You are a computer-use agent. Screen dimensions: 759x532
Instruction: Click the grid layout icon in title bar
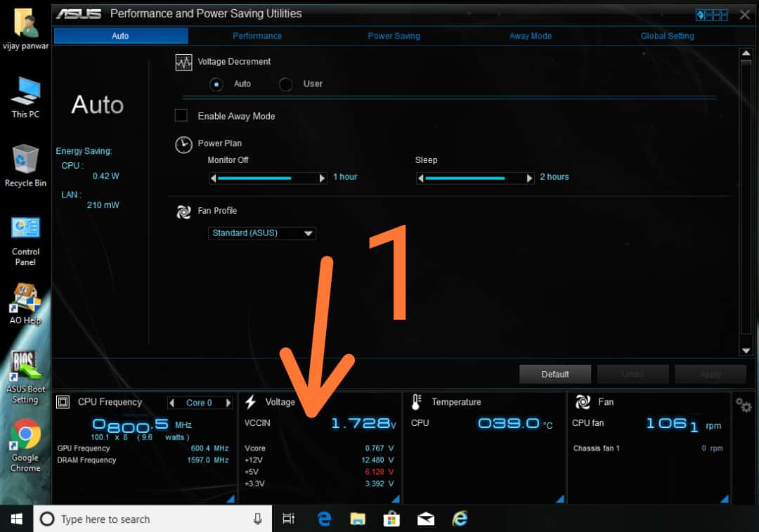[711, 15]
